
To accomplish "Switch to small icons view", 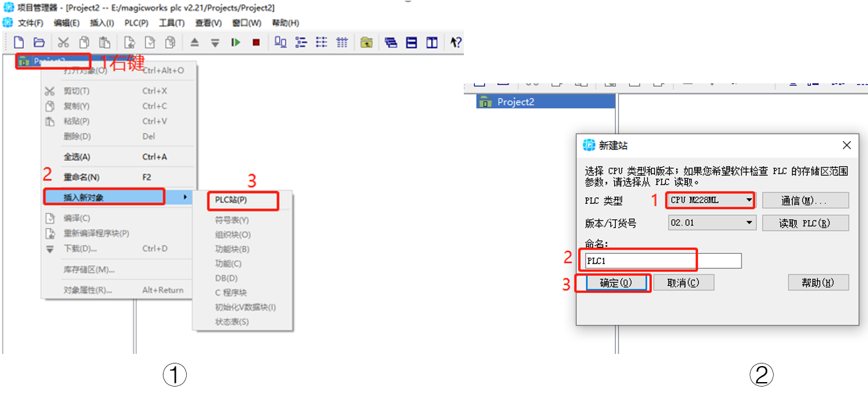I will click(301, 42).
